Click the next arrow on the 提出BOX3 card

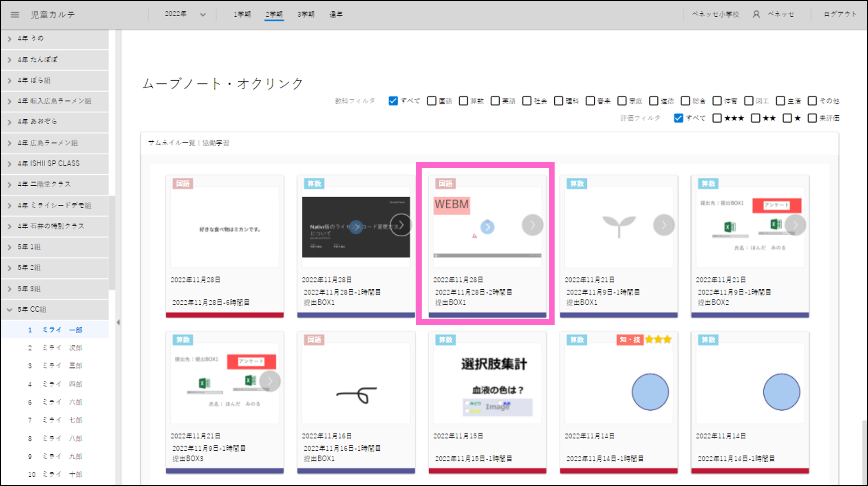270,381
